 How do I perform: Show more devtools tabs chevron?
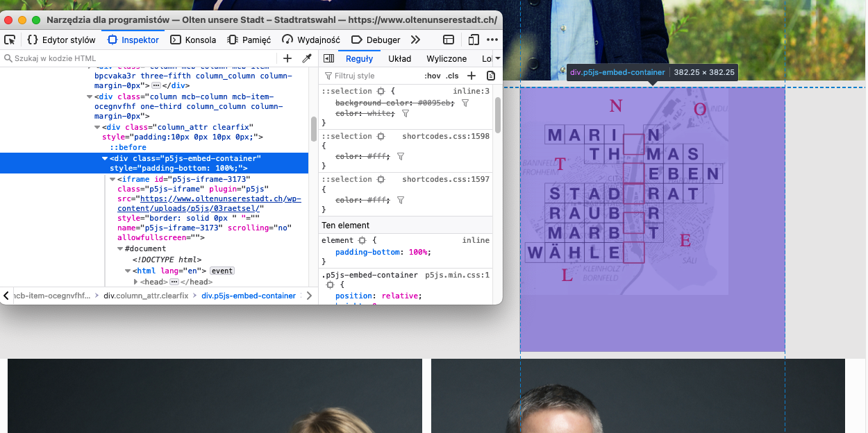[415, 40]
